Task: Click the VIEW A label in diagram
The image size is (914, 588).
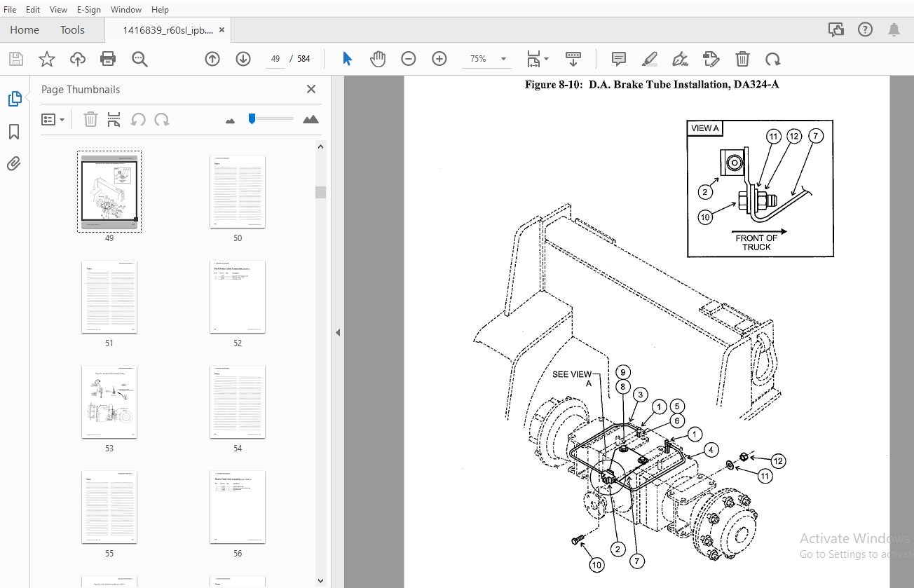Action: 704,128
